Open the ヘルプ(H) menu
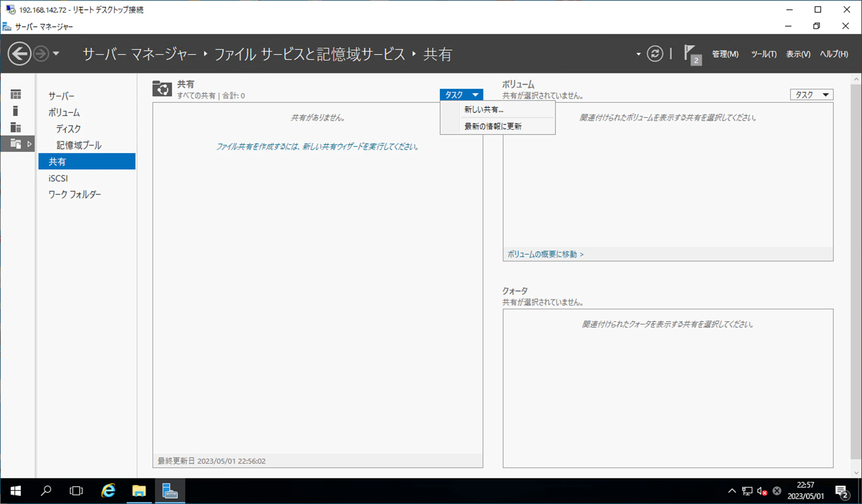 [x=834, y=54]
